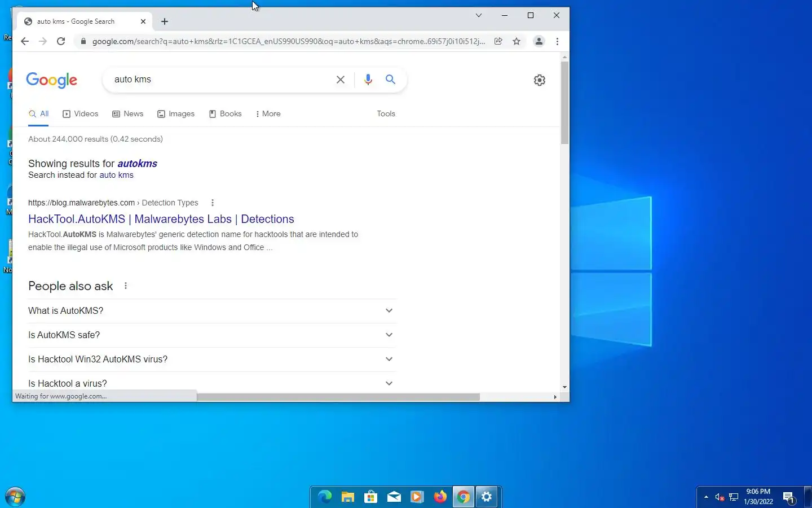
Task: Switch to Books results
Action: [x=226, y=113]
